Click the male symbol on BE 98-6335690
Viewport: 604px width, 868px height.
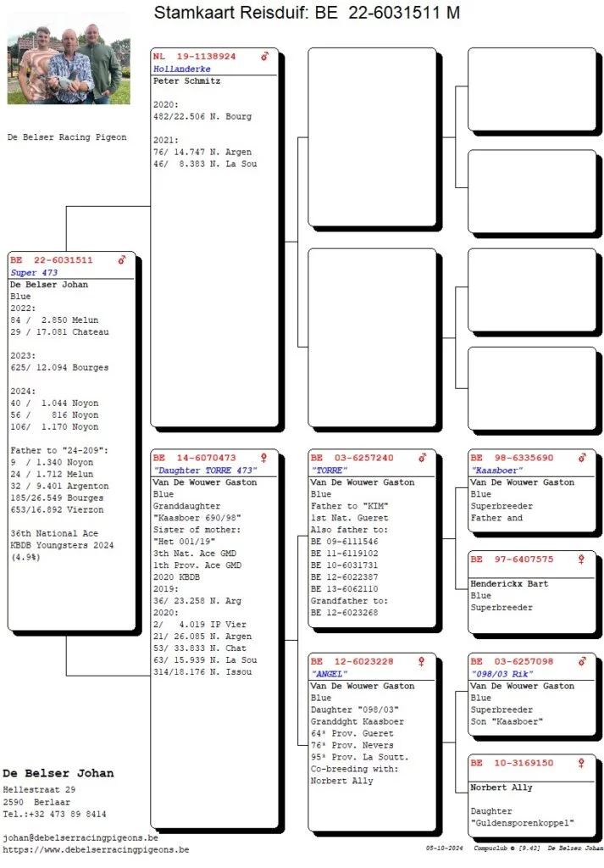(582, 458)
